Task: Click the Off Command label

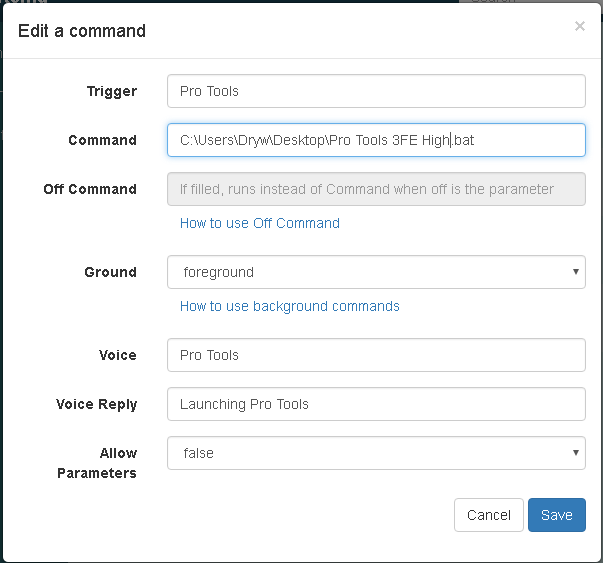Action: [90, 189]
